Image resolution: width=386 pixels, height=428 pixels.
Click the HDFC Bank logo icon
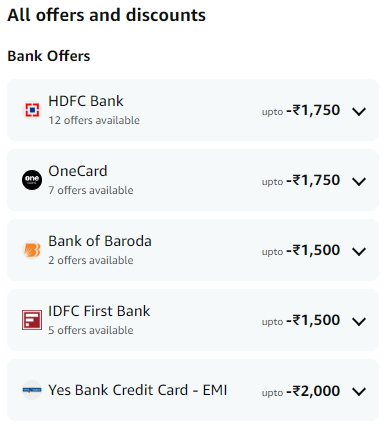[x=32, y=110]
